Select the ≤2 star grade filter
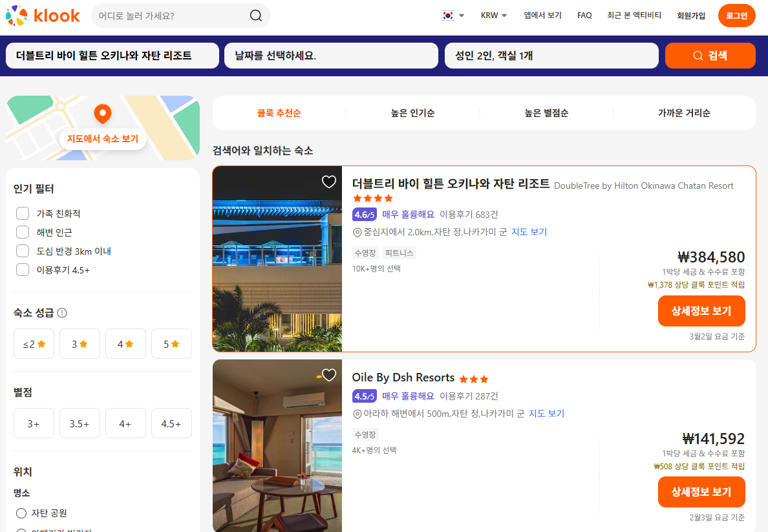Image resolution: width=768 pixels, height=532 pixels. click(x=34, y=344)
